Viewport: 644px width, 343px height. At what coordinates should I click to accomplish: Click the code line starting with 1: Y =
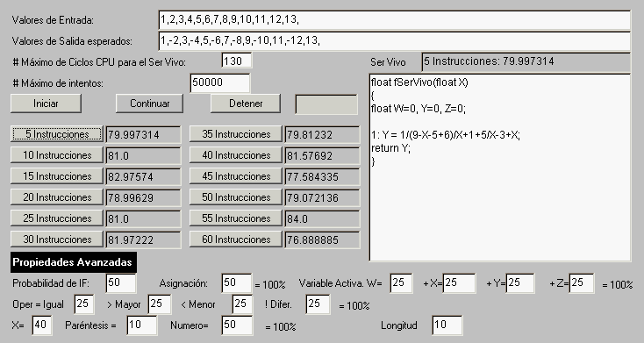pyautogui.click(x=445, y=135)
